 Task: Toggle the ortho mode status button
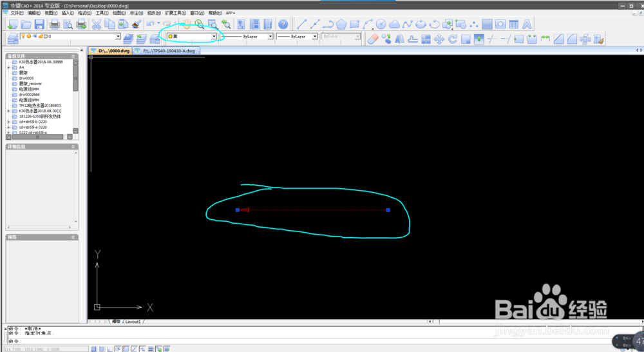[x=109, y=349]
